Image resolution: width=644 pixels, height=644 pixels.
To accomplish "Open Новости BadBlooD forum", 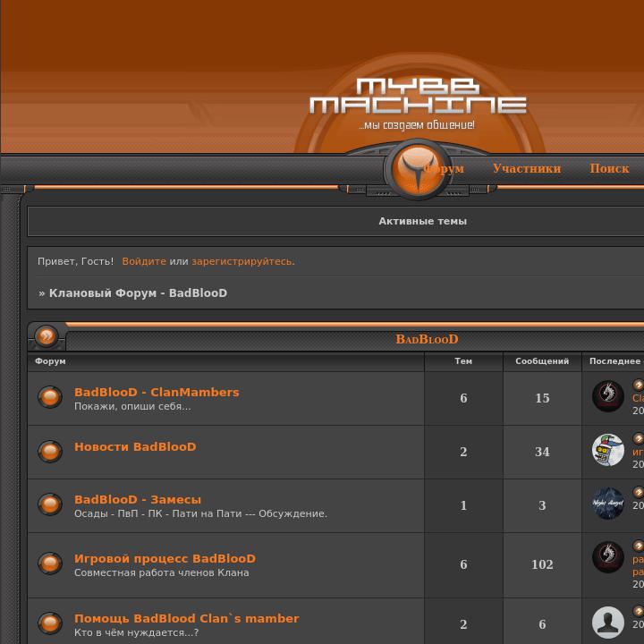I will tap(135, 447).
